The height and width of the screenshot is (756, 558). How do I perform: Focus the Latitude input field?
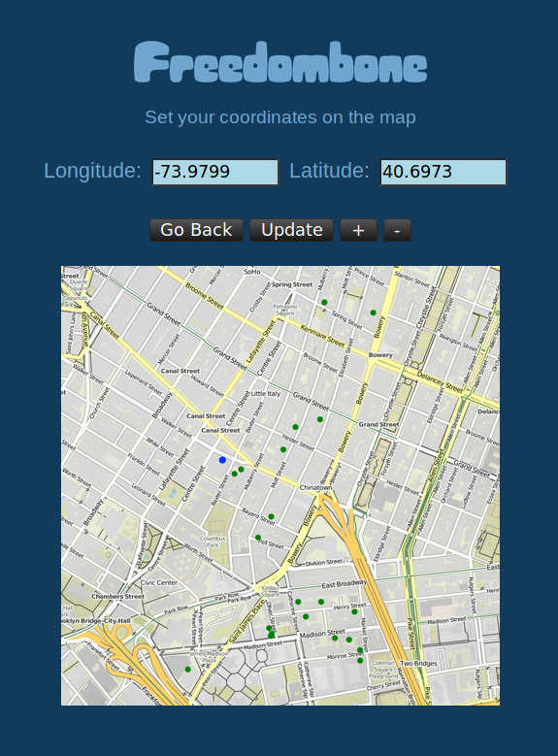coord(443,172)
